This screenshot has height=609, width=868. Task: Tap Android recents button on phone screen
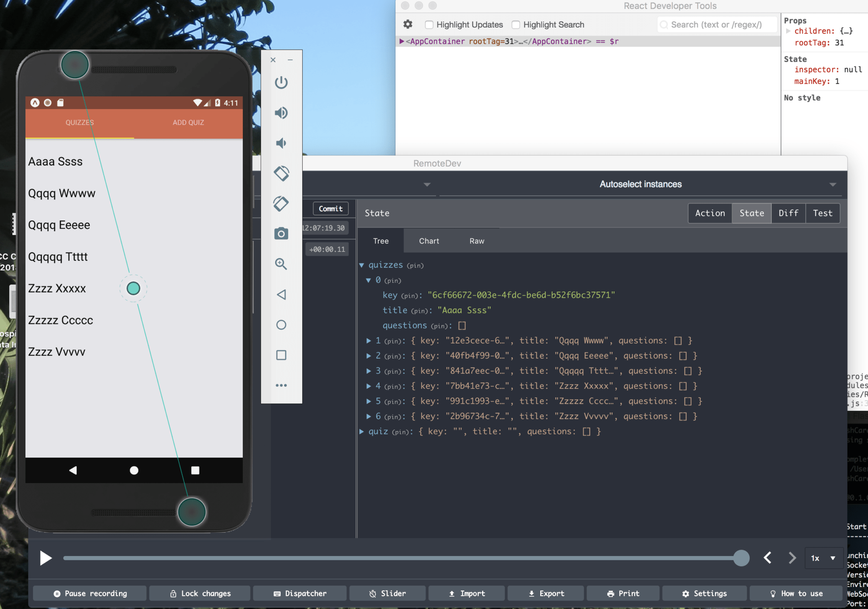pos(195,470)
